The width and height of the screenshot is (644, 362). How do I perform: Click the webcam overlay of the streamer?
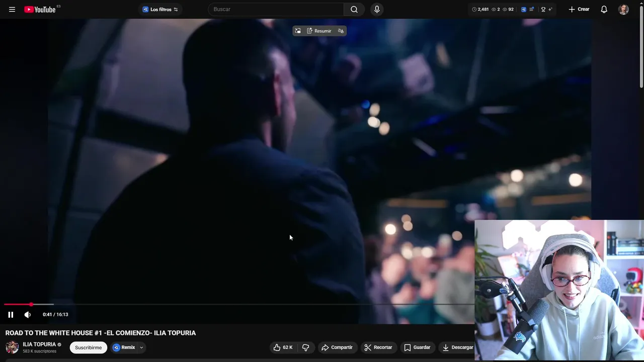click(559, 290)
